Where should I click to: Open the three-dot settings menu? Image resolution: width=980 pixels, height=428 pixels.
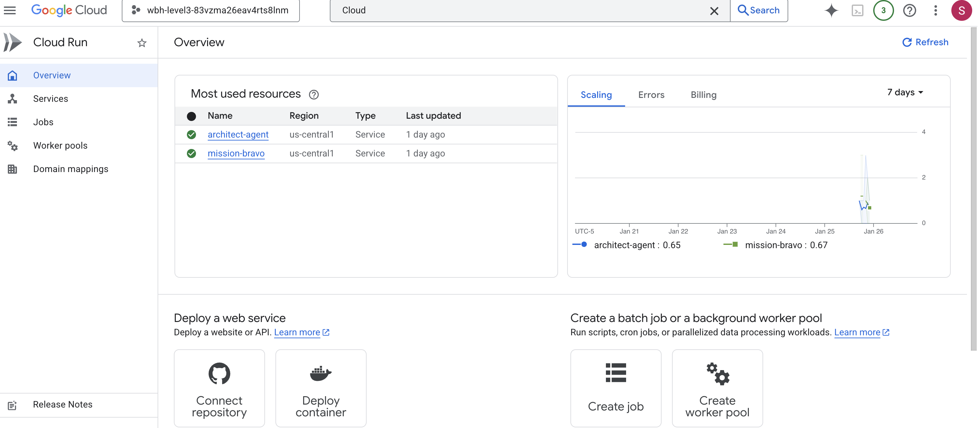tap(935, 10)
